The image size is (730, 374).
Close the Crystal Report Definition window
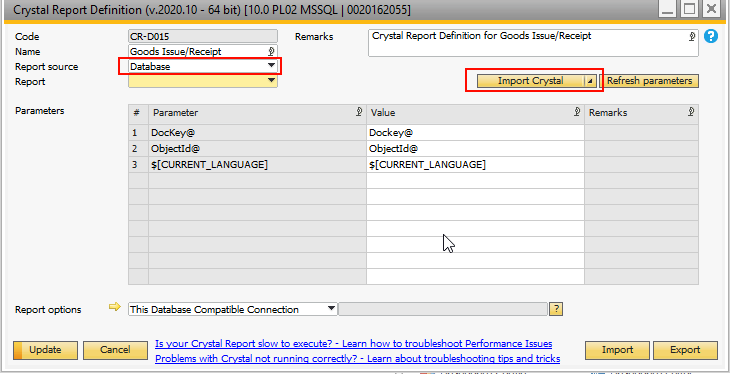(x=711, y=9)
